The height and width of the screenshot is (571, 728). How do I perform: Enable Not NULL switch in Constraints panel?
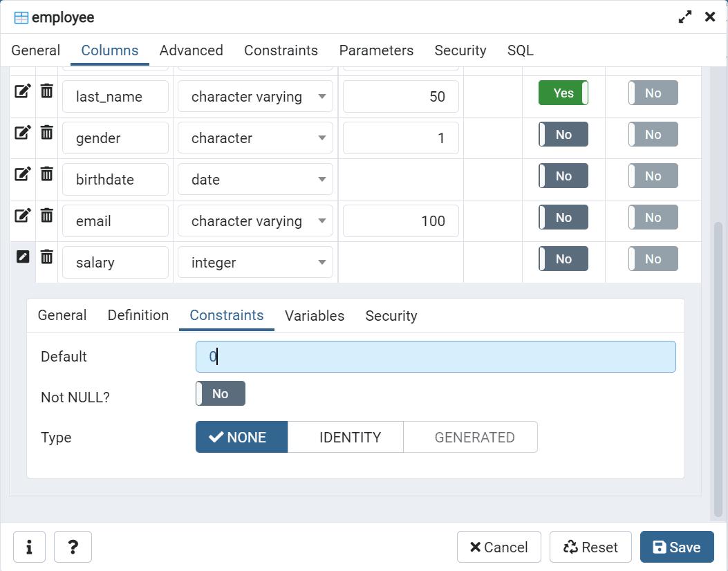click(x=221, y=394)
